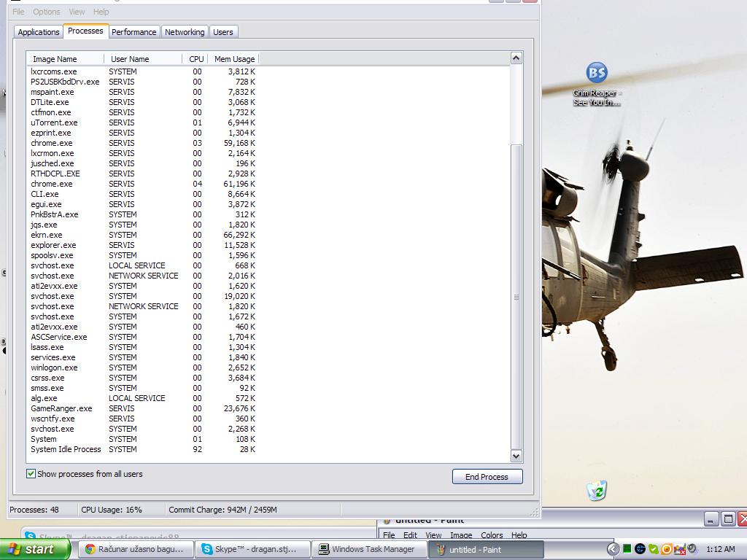Open the Grim Reaper desktop shortcut icon

[597, 84]
